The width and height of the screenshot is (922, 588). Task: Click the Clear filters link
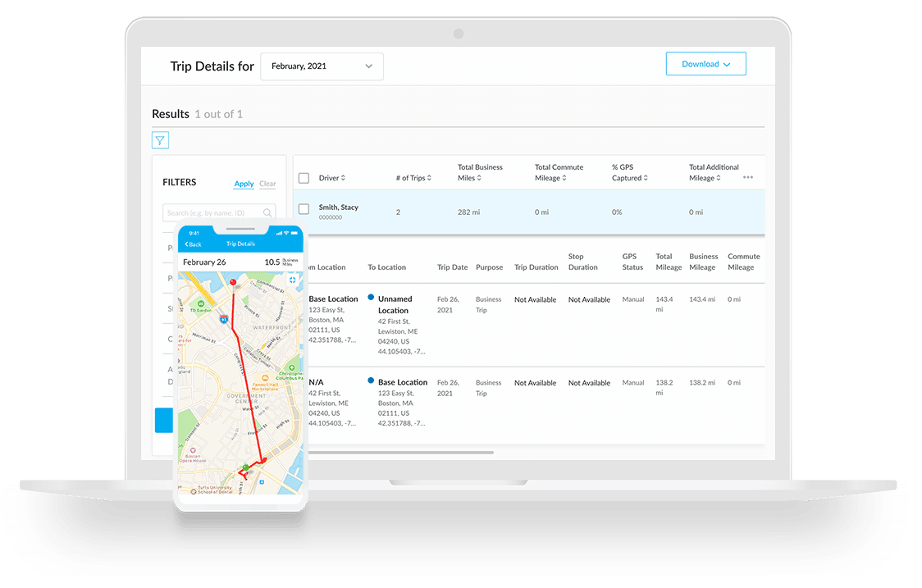[x=267, y=184]
